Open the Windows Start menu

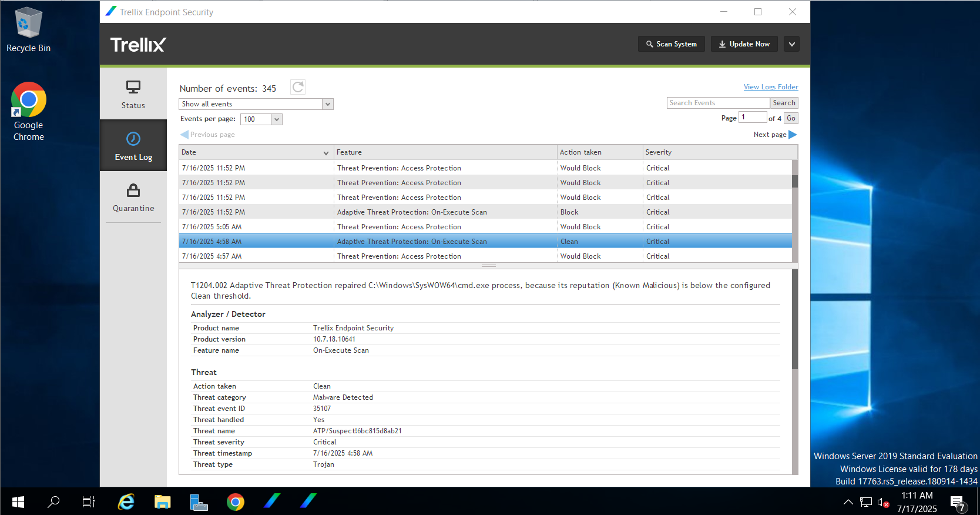click(x=18, y=501)
